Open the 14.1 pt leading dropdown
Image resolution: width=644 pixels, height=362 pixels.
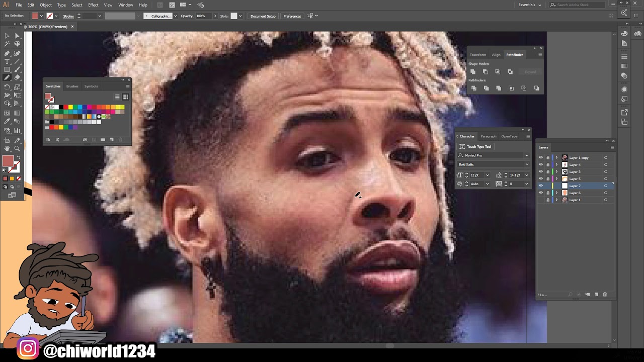527,175
